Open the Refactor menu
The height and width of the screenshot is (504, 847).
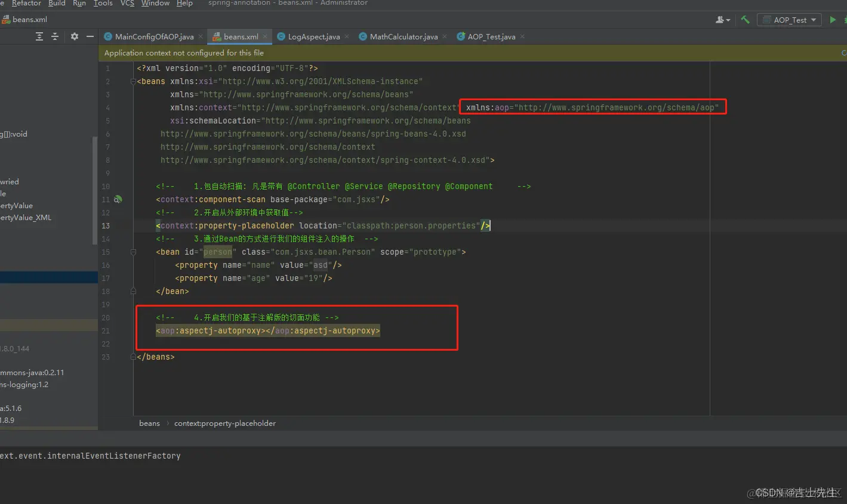pyautogui.click(x=26, y=3)
